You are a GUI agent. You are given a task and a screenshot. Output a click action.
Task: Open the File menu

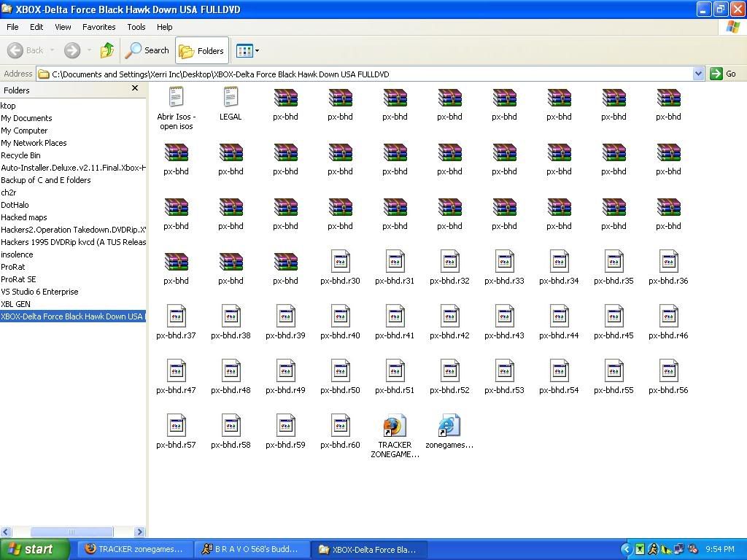[12, 27]
